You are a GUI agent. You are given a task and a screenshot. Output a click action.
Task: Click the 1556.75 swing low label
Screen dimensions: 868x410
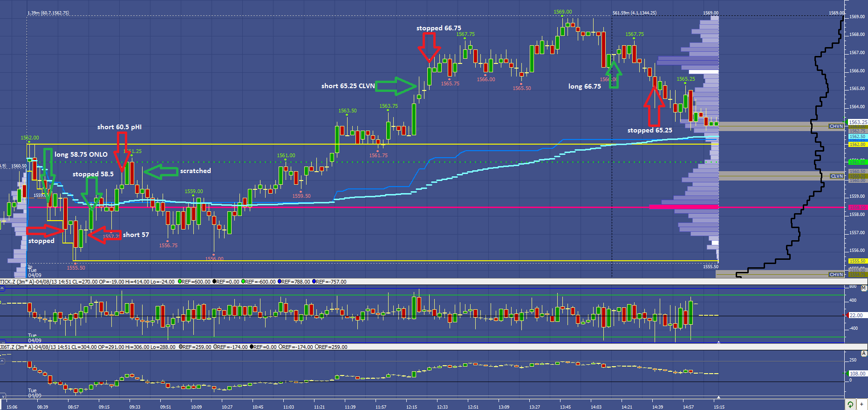(168, 245)
